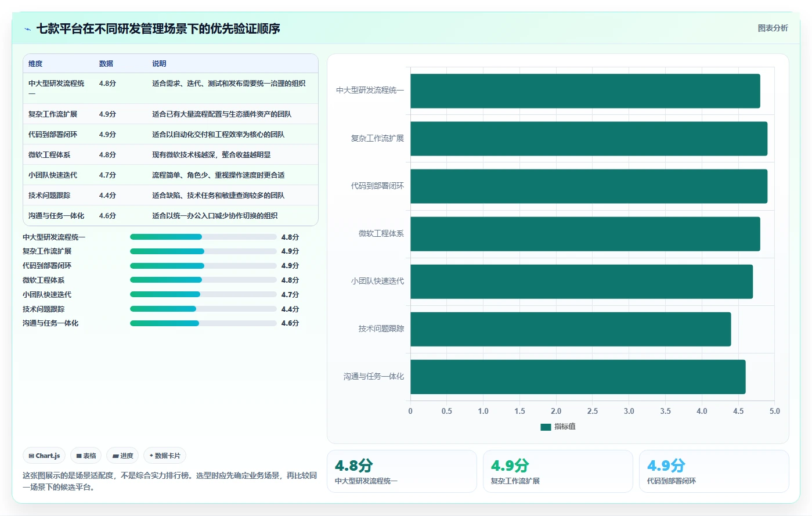
Task: Toggle the 指标值 legend color box
Action: pos(546,427)
